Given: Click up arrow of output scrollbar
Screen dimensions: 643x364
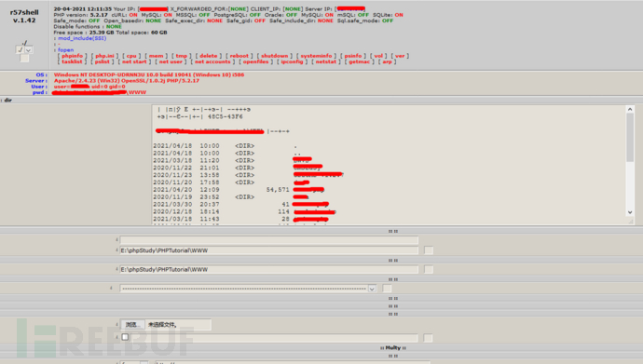Looking at the screenshot, I should click(x=630, y=109).
